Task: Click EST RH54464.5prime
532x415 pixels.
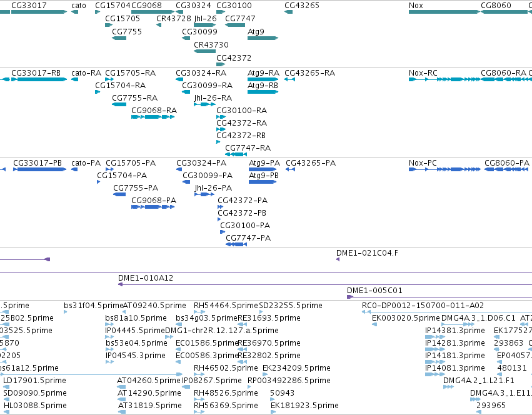Action: click(199, 312)
